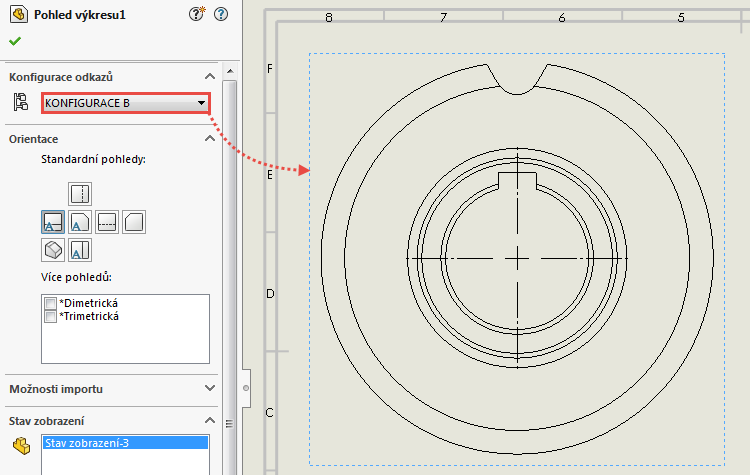
Task: Select the second view icon in the middle row
Action: (80, 222)
